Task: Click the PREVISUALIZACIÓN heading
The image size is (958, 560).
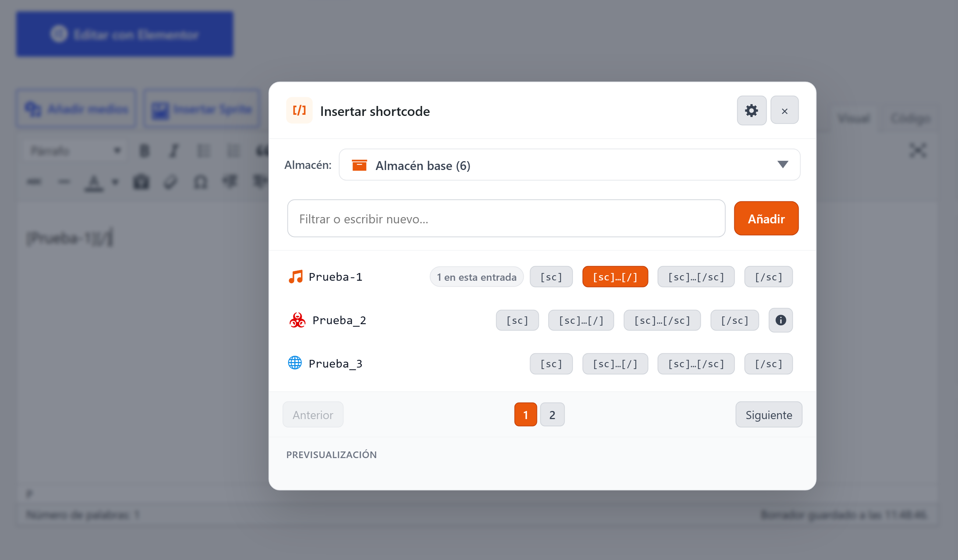Action: [x=331, y=454]
